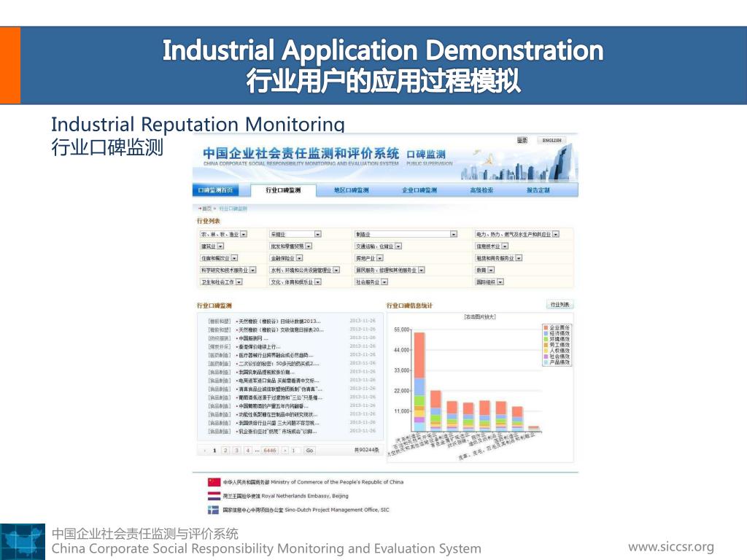Click the 环境绩效 legend color swatch
This screenshot has width=747, height=560.
point(546,339)
